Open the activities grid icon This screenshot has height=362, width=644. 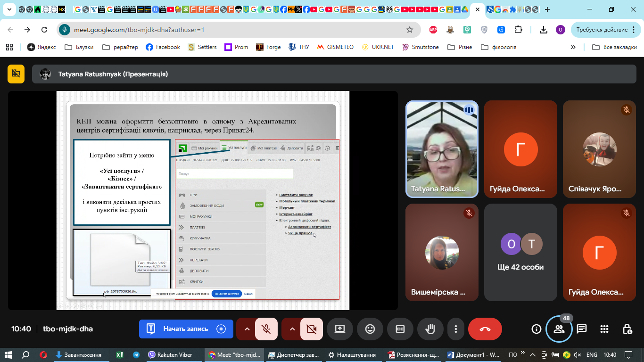[x=604, y=329]
